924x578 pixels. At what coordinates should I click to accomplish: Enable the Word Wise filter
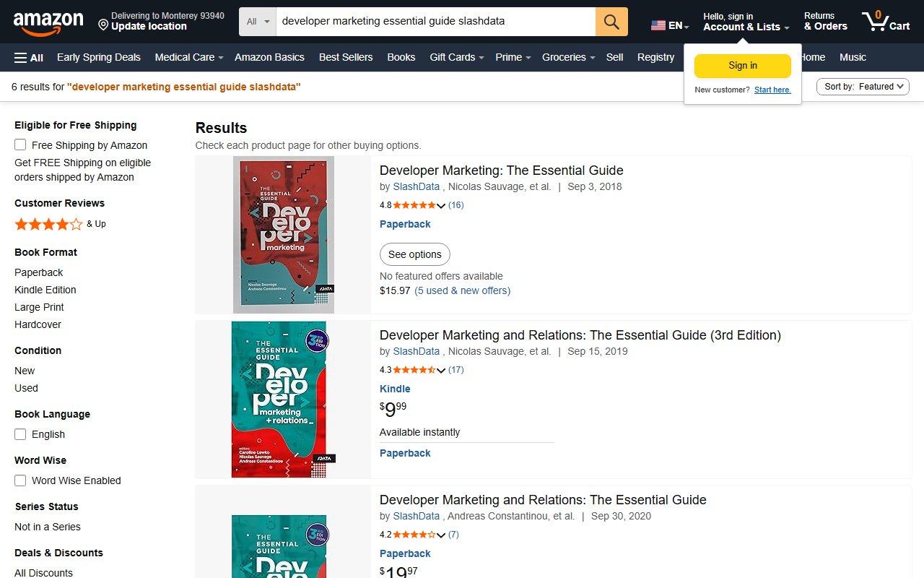(19, 480)
